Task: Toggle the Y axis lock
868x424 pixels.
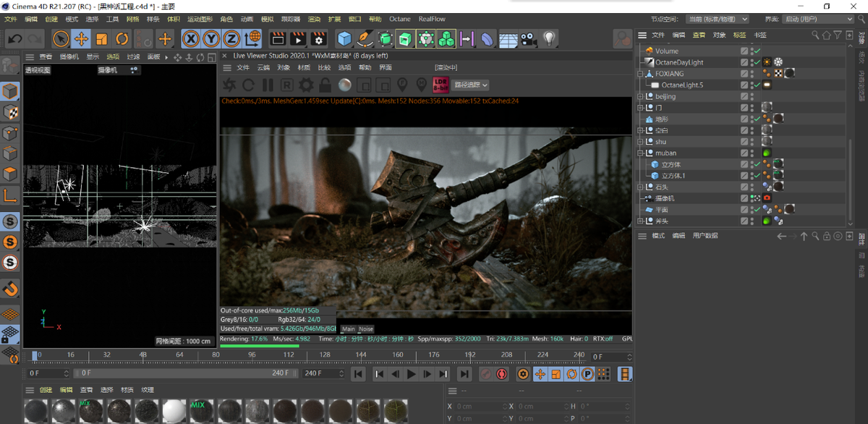Action: point(211,38)
